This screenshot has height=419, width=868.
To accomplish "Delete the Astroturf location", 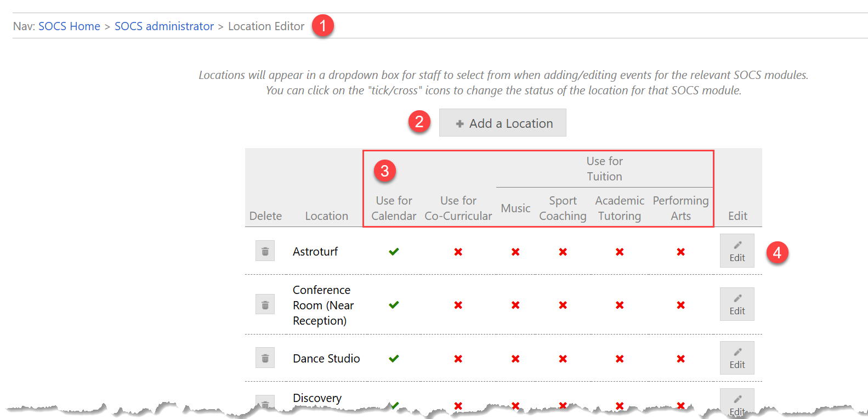I will pyautogui.click(x=265, y=251).
